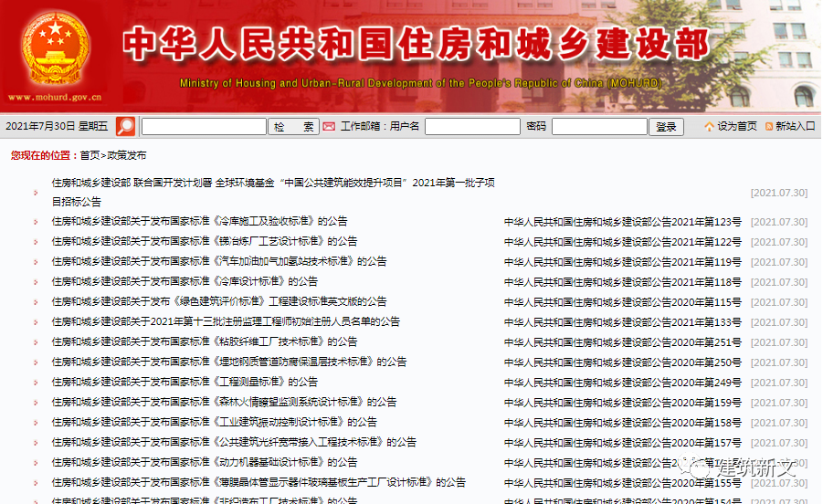Viewport: 823px width, 504px height.
Task: Click the 新站入口 link
Action: 796,126
